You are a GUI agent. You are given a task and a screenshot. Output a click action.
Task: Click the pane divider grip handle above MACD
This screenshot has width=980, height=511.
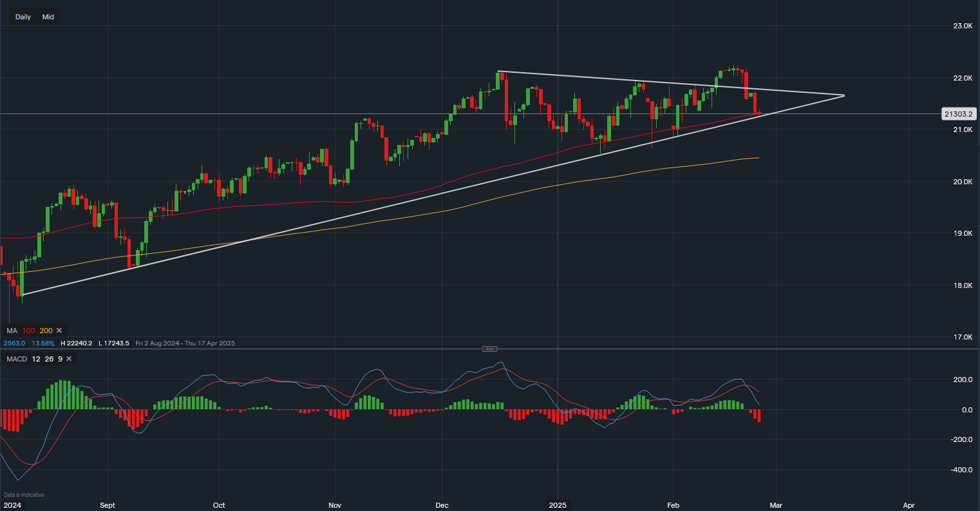489,349
